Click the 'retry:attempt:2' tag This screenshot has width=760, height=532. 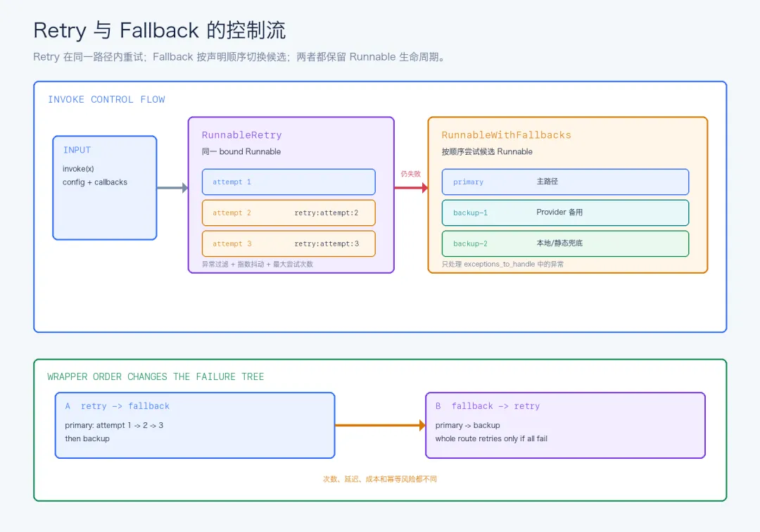tap(327, 213)
